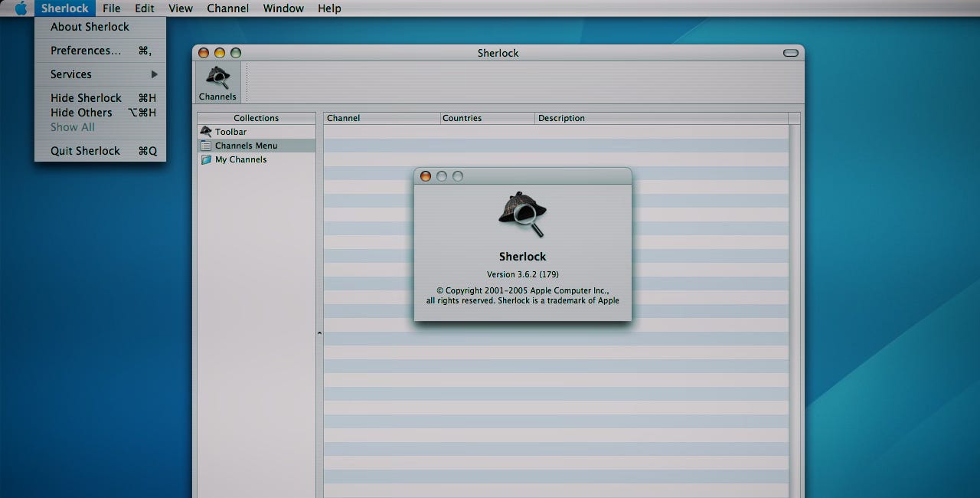Viewport: 980px width, 498px height.
Task: Open the Edit menu
Action: click(x=145, y=8)
